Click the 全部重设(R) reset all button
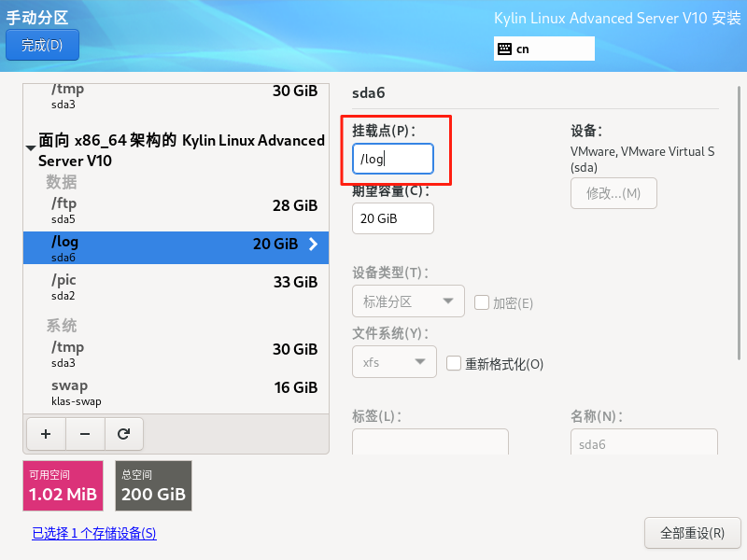 pyautogui.click(x=692, y=533)
